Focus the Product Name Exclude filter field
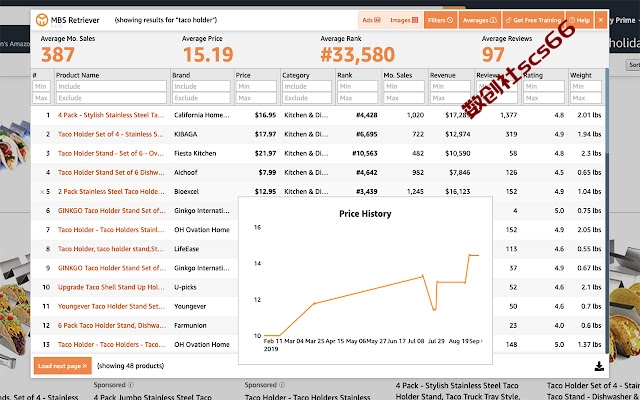 (x=111, y=98)
